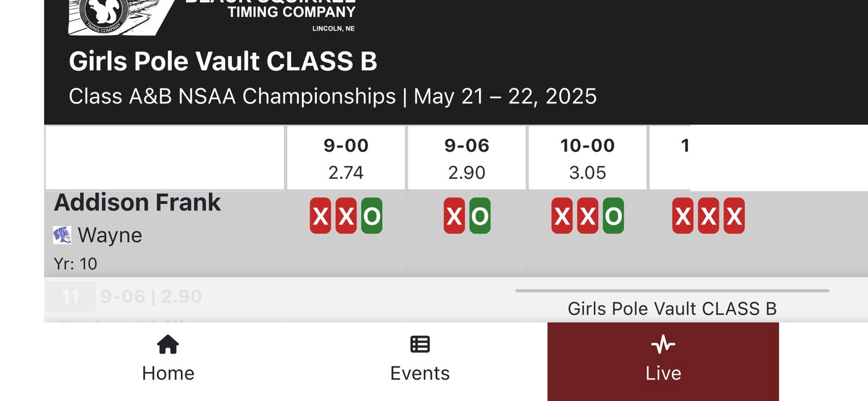Select the Live pulse icon

pos(663,345)
